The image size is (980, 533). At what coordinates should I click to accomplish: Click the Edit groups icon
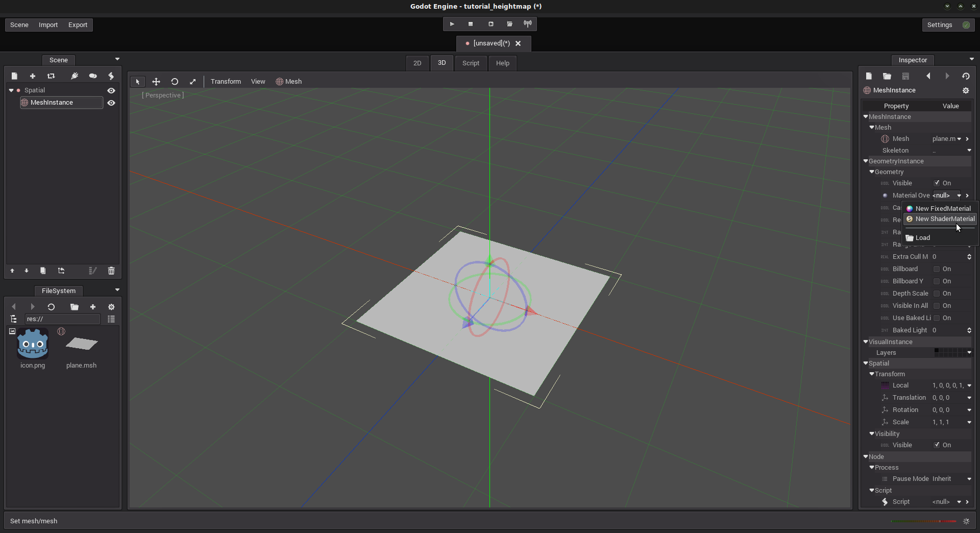click(x=93, y=76)
